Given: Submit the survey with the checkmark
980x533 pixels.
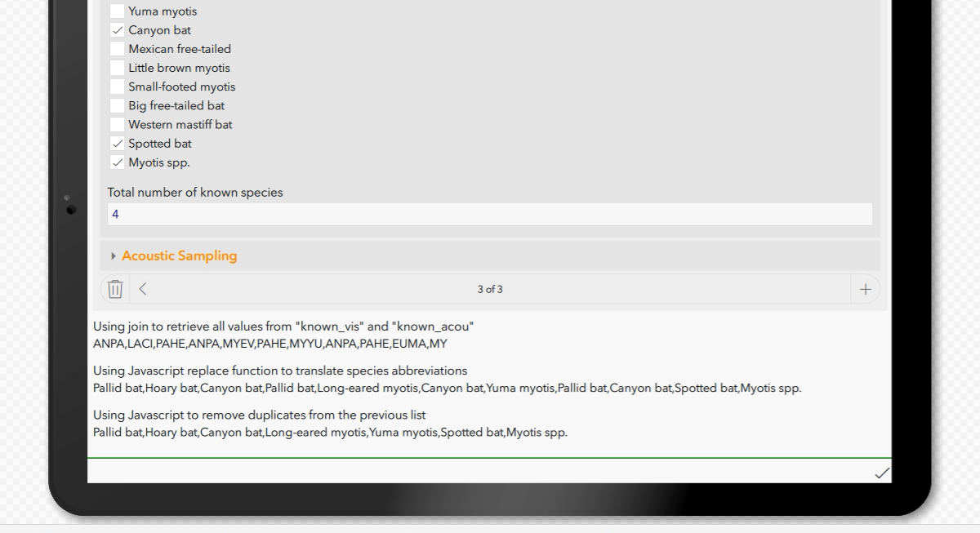Looking at the screenshot, I should click(x=882, y=473).
